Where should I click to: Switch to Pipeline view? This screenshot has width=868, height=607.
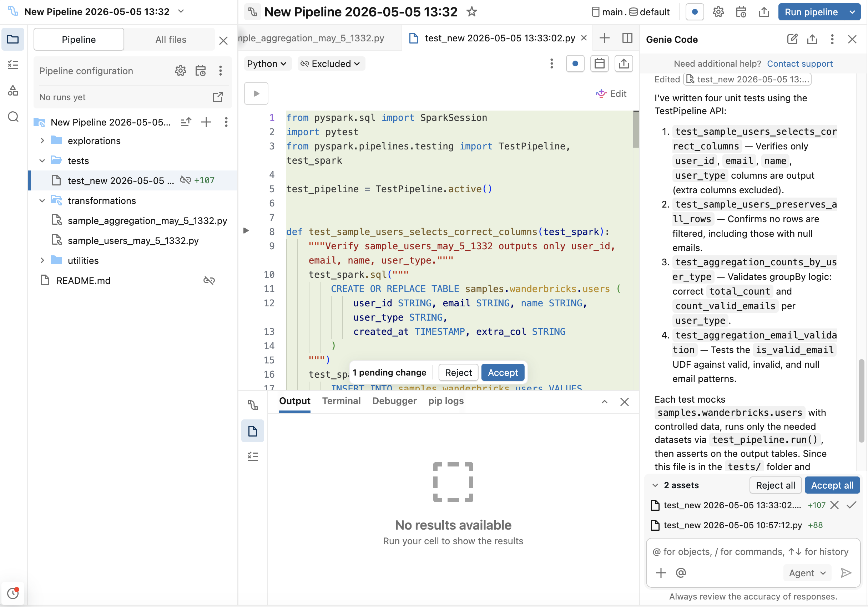click(x=79, y=39)
